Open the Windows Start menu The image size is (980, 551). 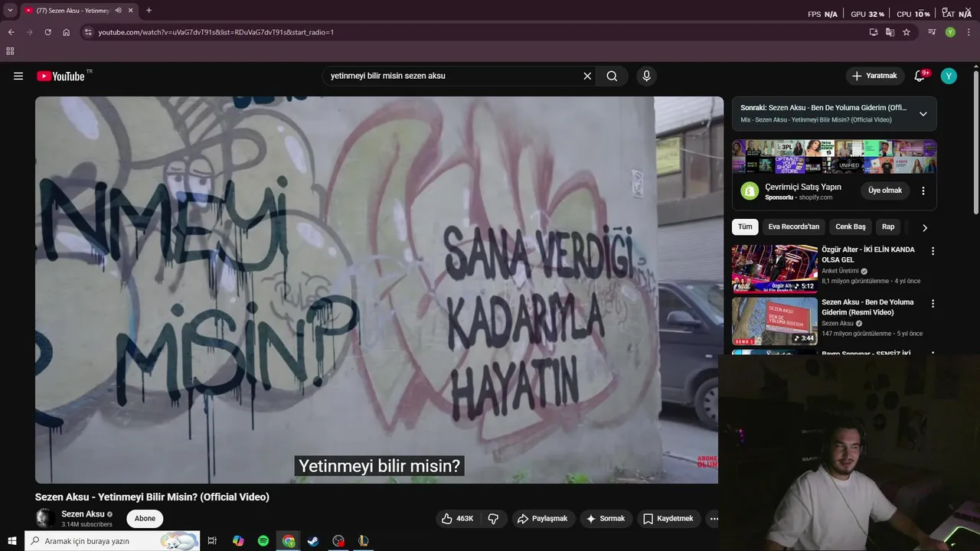click(12, 540)
